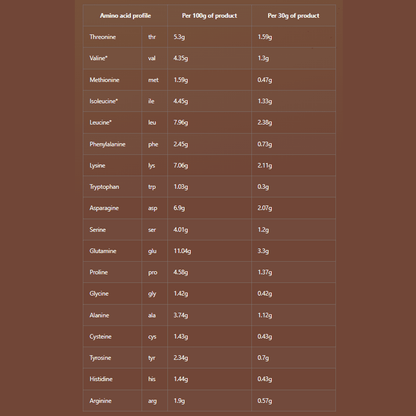The image size is (416, 416).
Task: Select the 'ala' abbreviation cell
Action: click(154, 315)
